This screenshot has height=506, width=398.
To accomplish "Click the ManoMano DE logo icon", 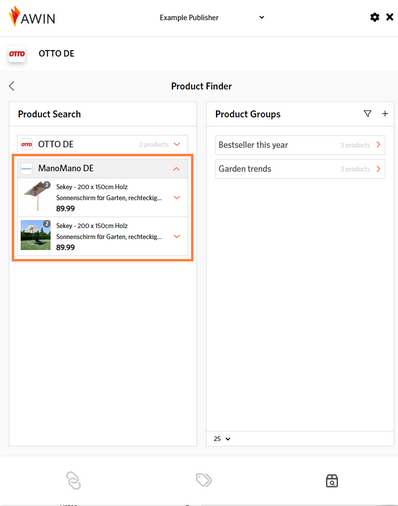I will click(27, 168).
